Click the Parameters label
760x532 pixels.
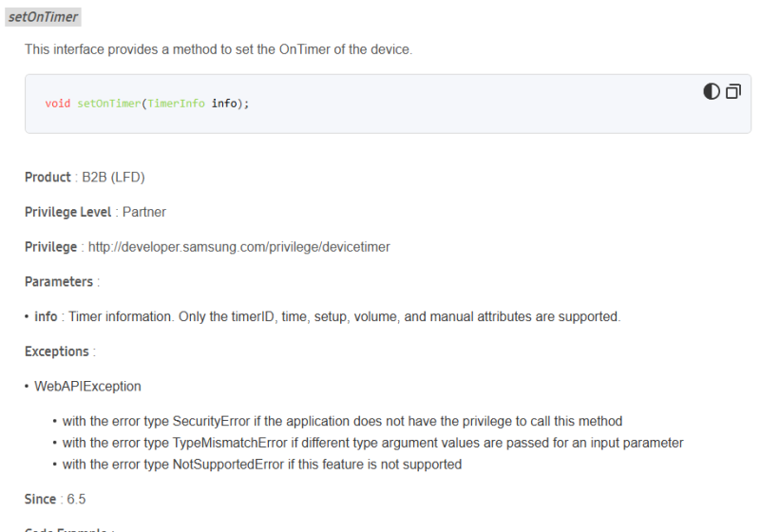(59, 282)
